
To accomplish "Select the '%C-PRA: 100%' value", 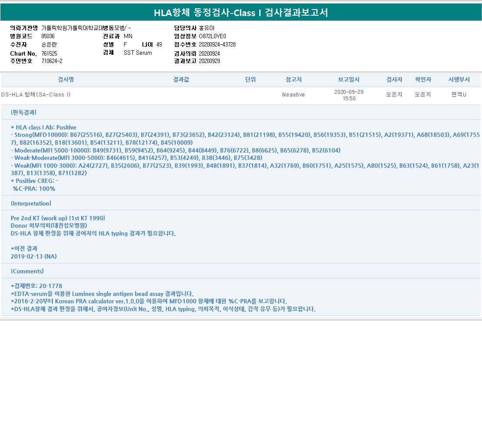I will coord(34,189).
